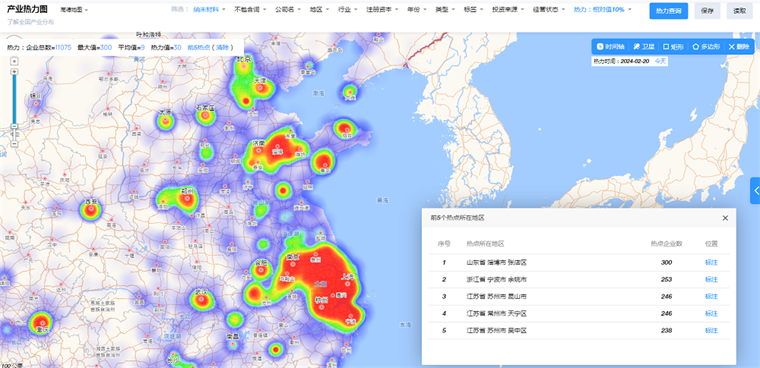Click the hotspot count value 253
The width and height of the screenshot is (760, 368).
click(x=666, y=279)
